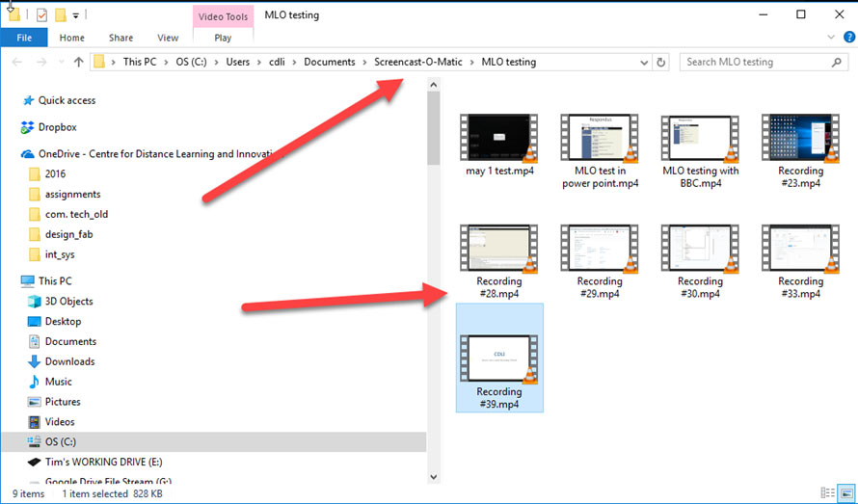Open the Recent locations dropdown arrow
858x504 pixels.
[x=62, y=62]
